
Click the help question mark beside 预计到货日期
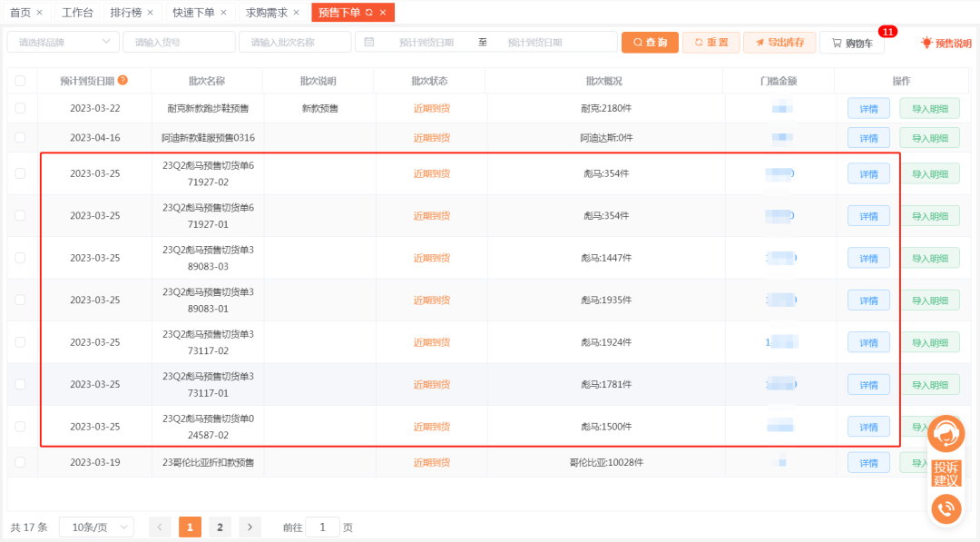(122, 81)
